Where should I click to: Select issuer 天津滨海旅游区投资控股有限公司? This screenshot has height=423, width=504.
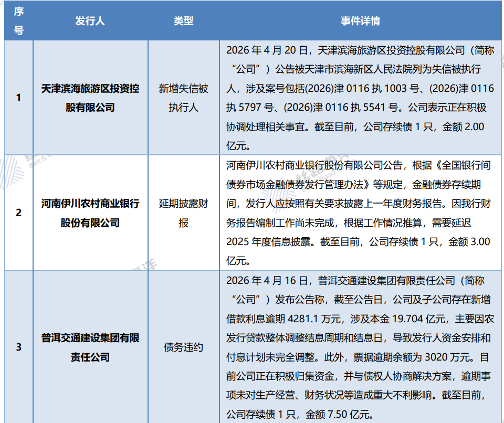pyautogui.click(x=90, y=98)
